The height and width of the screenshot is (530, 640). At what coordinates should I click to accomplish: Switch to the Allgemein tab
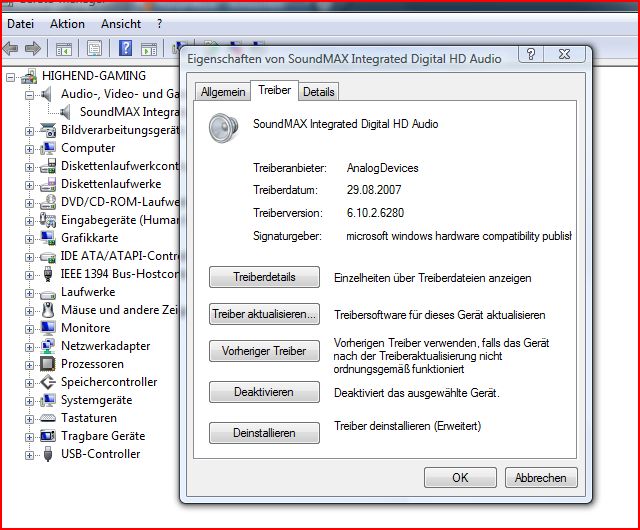coord(223,91)
